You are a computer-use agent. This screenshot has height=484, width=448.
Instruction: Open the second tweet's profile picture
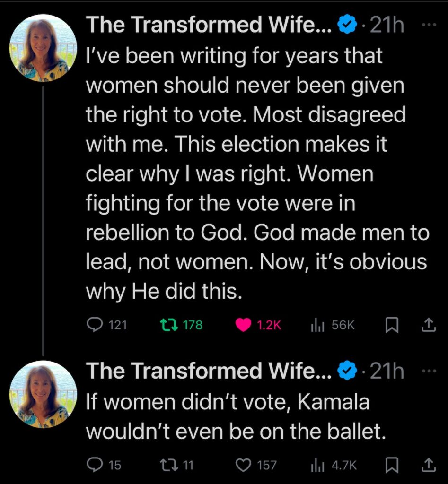[x=43, y=394]
